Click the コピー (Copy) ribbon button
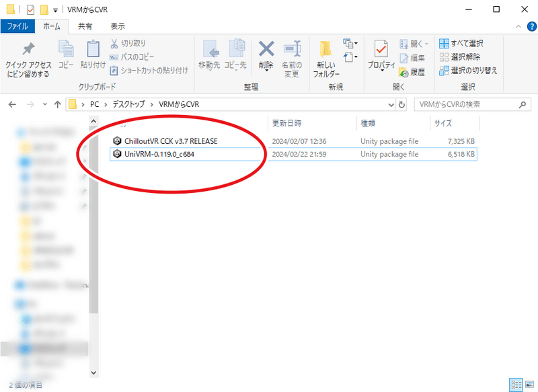The width and height of the screenshot is (538, 392). click(x=65, y=54)
